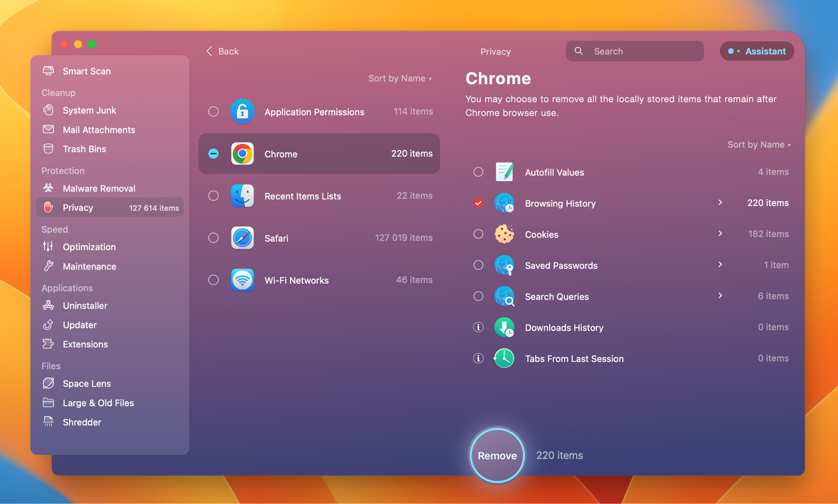The height and width of the screenshot is (504, 838).
Task: Select the Safari radio button
Action: click(213, 238)
